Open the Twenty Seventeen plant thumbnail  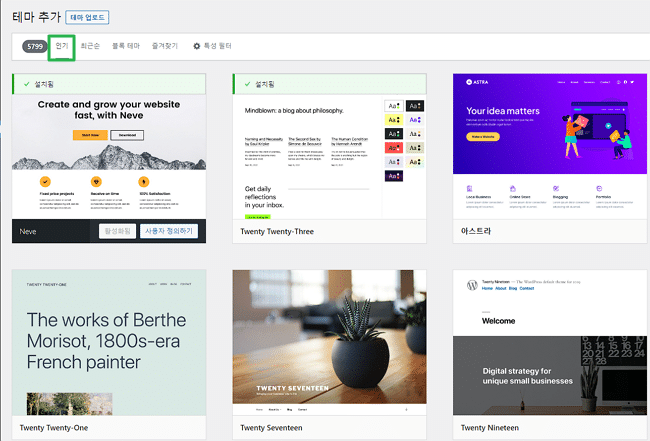point(329,342)
